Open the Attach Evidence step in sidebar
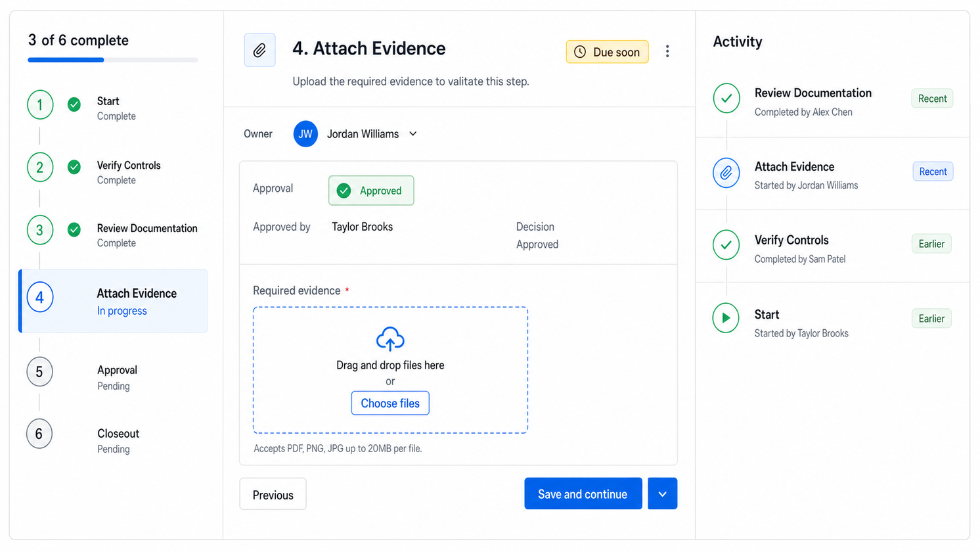 point(113,301)
